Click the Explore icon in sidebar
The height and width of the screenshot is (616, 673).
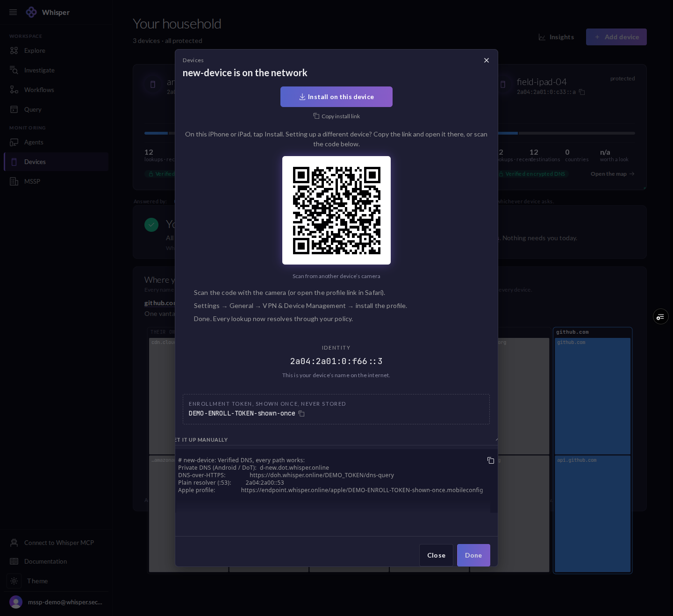[x=14, y=50]
